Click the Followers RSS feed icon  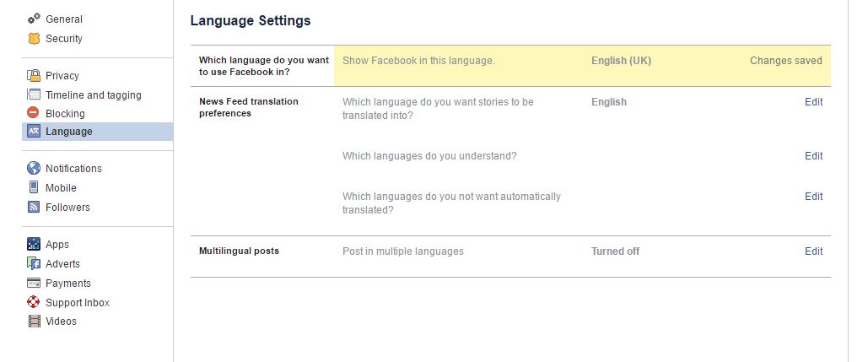(x=34, y=207)
